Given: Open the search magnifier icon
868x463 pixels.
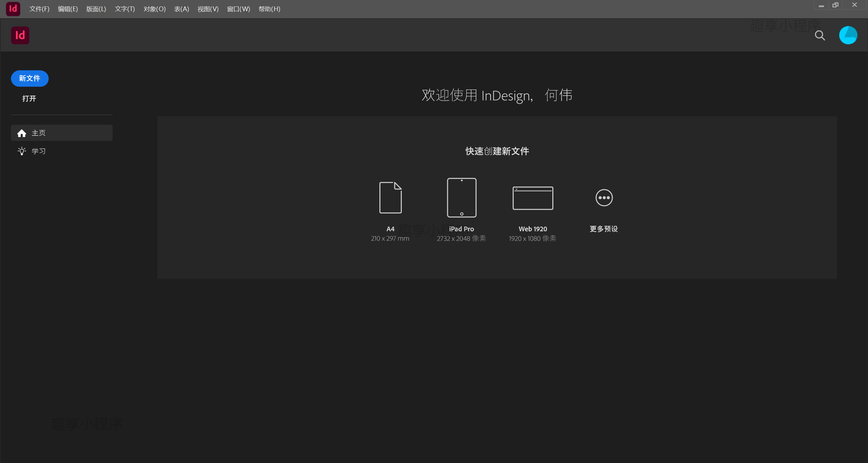Looking at the screenshot, I should pos(820,35).
